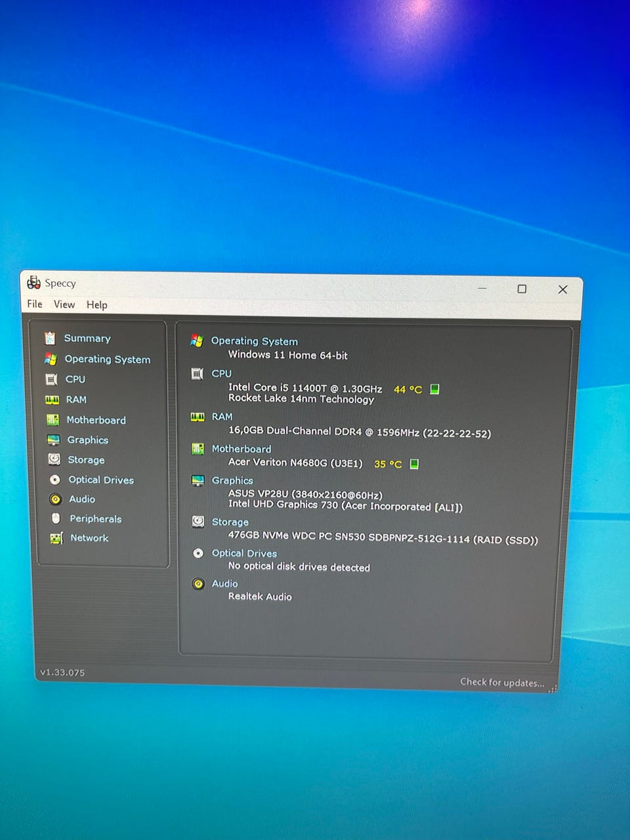Open the RAM section icon in sidebar
The height and width of the screenshot is (840, 630).
click(52, 399)
